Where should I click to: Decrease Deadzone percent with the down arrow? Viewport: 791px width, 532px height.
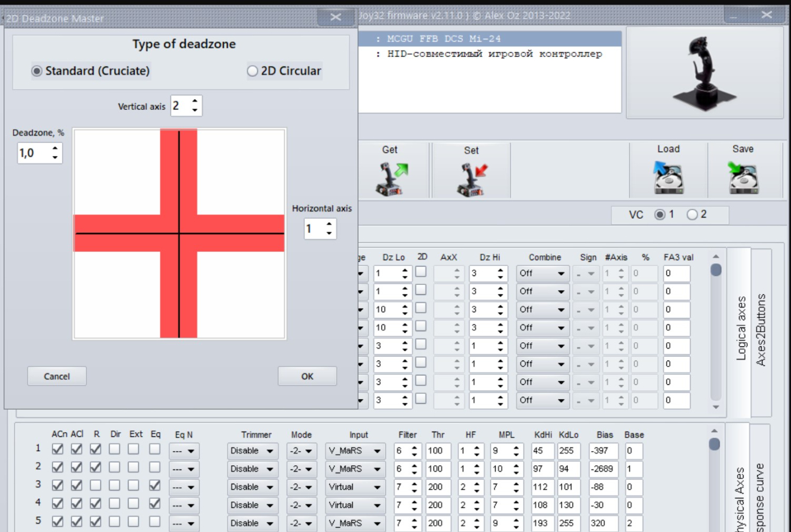(55, 157)
